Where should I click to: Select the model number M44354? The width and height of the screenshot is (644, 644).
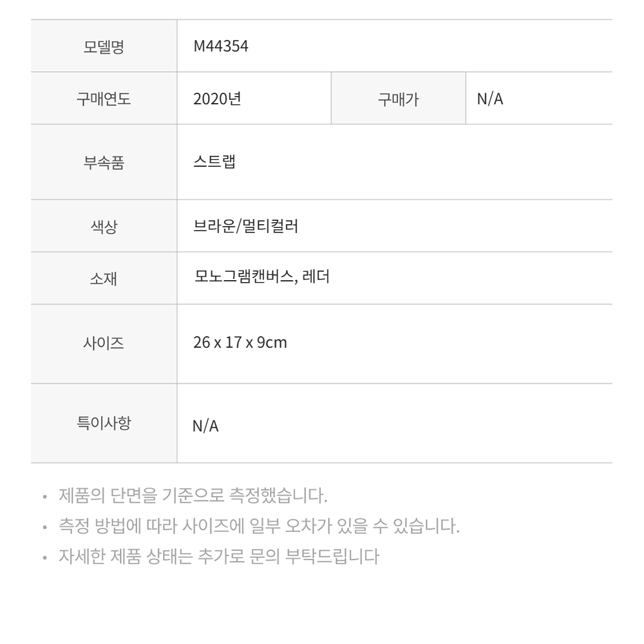220,46
